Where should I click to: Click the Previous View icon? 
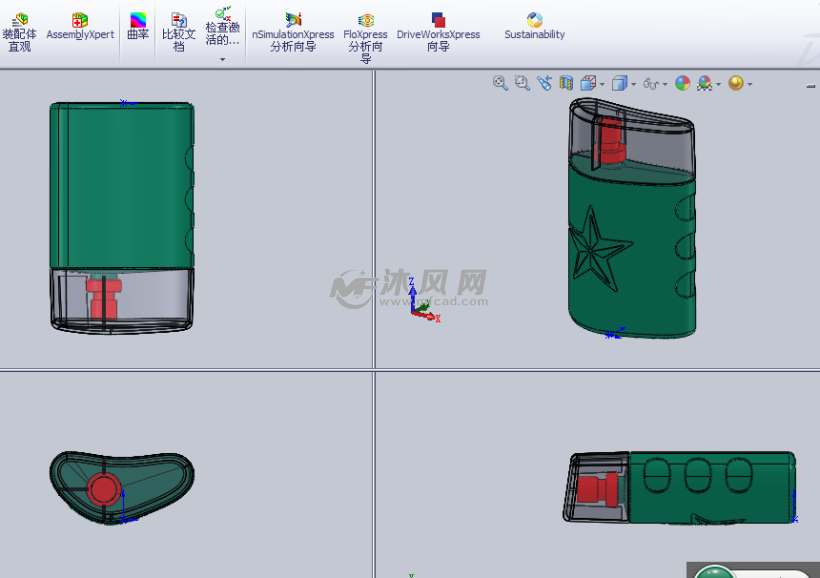pyautogui.click(x=544, y=83)
